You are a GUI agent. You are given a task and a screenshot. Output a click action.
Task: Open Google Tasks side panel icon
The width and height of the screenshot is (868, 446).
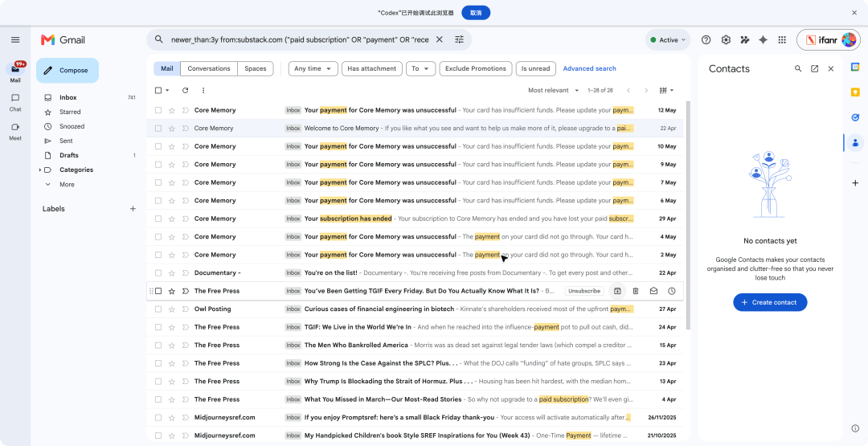click(855, 117)
